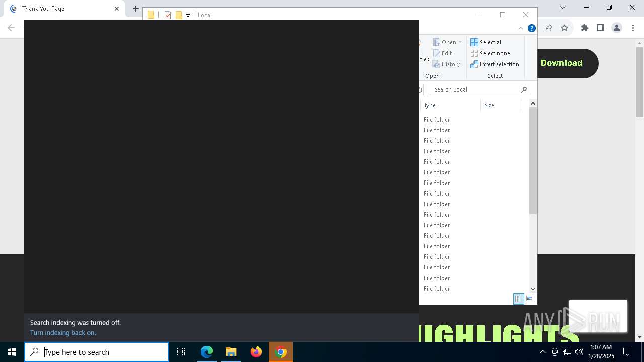Open Chrome tab search chevron
The image size is (644, 362).
[x=563, y=7]
